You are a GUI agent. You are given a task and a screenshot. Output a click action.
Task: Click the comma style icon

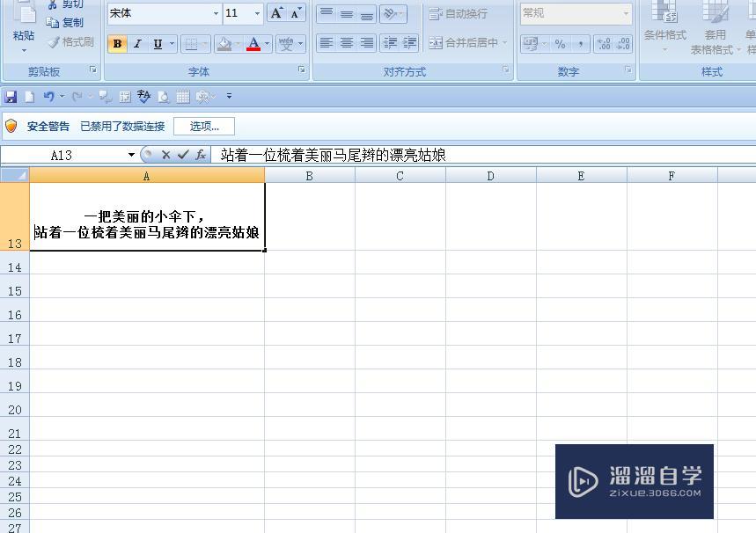click(581, 44)
